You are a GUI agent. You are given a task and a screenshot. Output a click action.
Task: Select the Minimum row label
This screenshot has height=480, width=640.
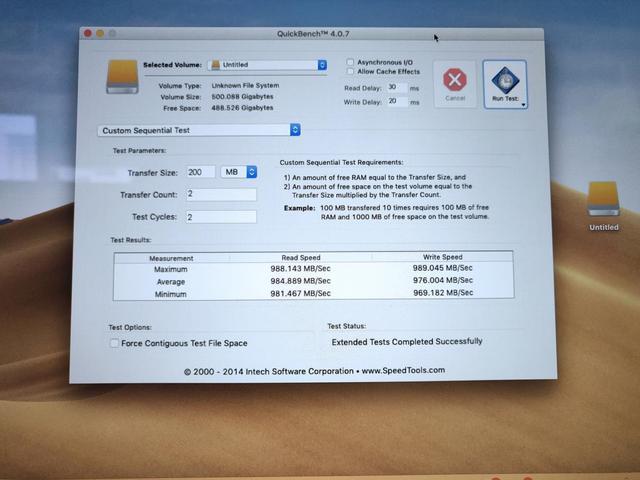click(171, 294)
